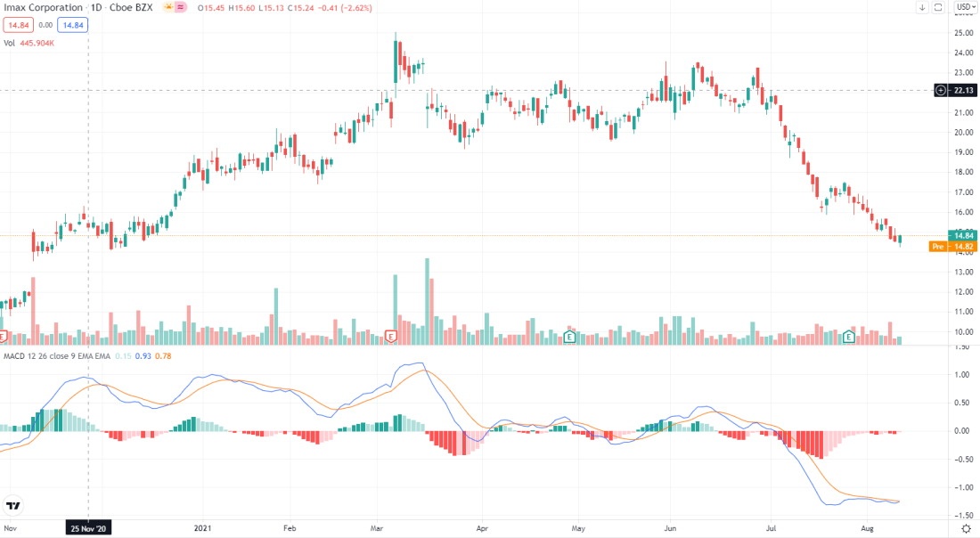Image resolution: width=980 pixels, height=538 pixels.
Task: Click the red earnings E marker near March
Action: 391,337
